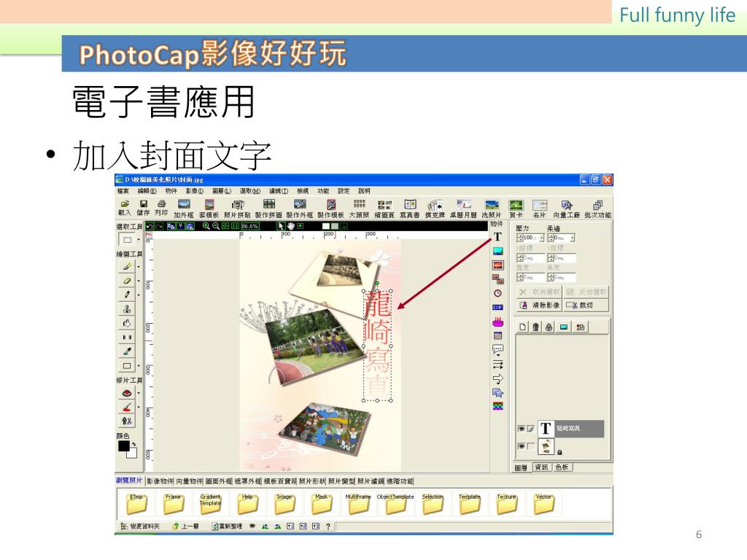The image size is (747, 560).
Task: Open the 濾鏡 menu
Action: (x=279, y=191)
